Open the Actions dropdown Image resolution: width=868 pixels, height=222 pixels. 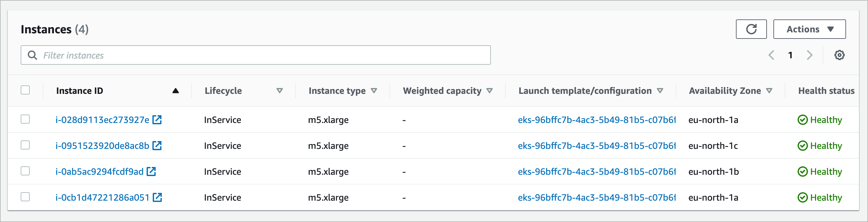[809, 29]
